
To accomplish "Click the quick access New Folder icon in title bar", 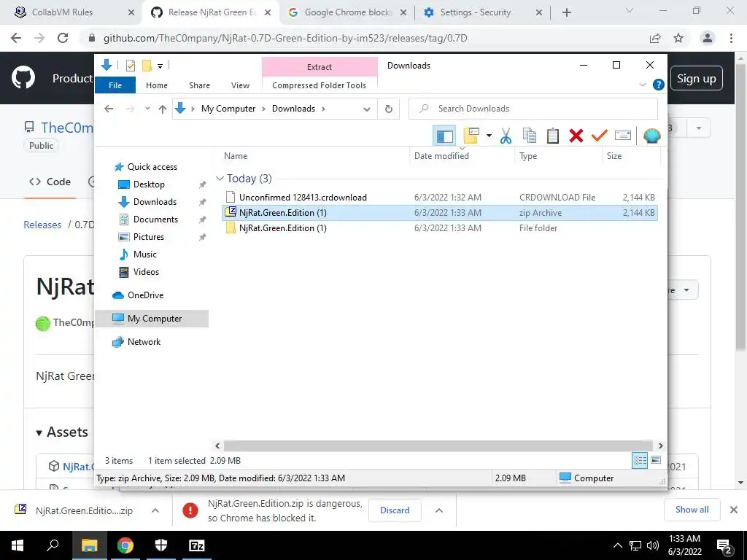I will point(147,66).
